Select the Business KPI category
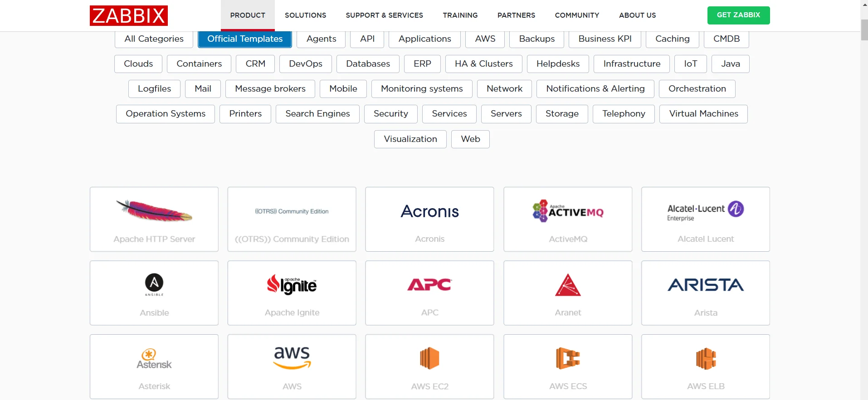 [x=605, y=39]
